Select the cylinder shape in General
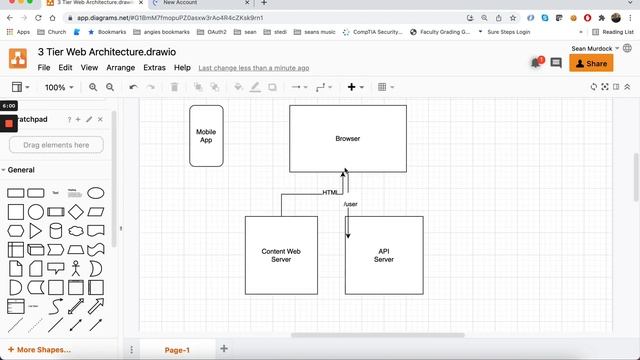This screenshot has height=360, width=640. point(56,231)
